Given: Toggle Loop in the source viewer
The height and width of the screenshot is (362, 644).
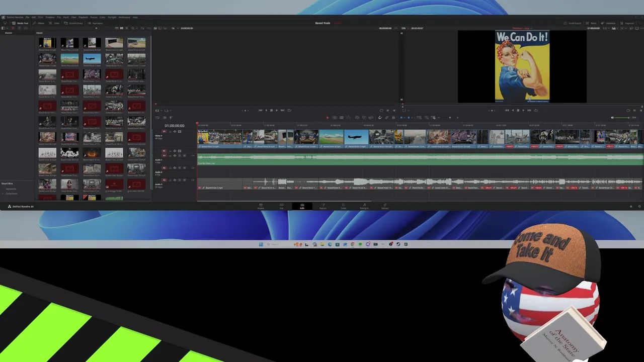Looking at the screenshot, I should point(289,110).
